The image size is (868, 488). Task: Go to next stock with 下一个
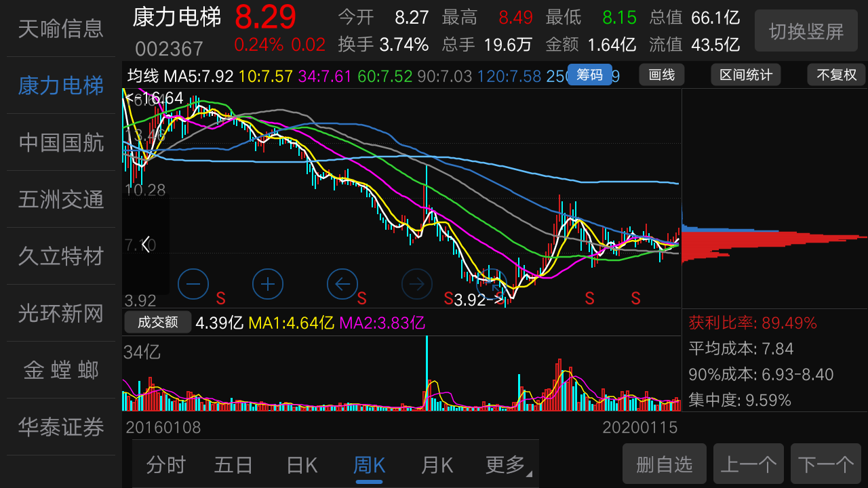coord(826,464)
